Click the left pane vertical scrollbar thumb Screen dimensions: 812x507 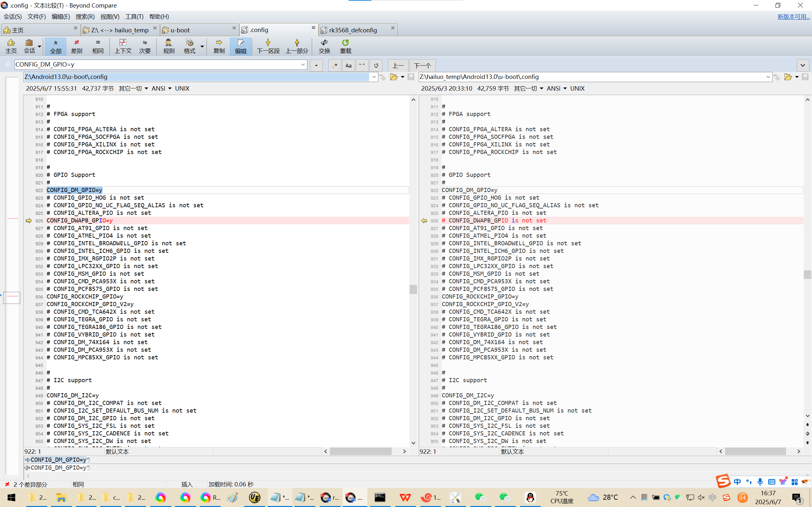413,289
